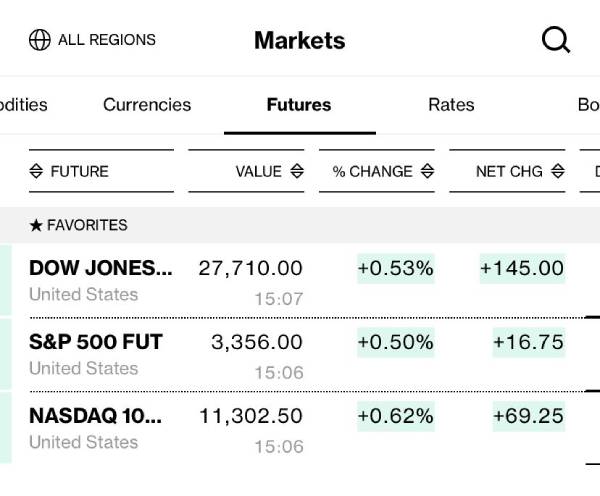Open the S&P 500 FUT row
This screenshot has height=496, width=600.
click(96, 342)
